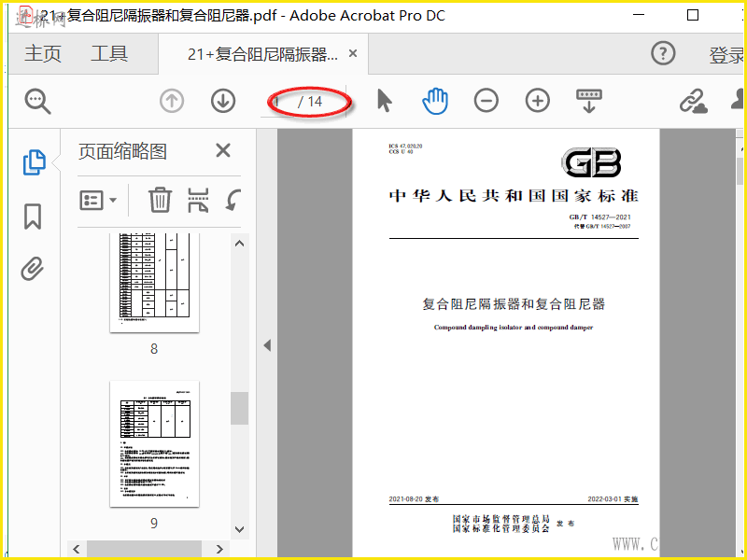Select page 9 thumbnail
The image size is (747, 560).
(x=154, y=444)
